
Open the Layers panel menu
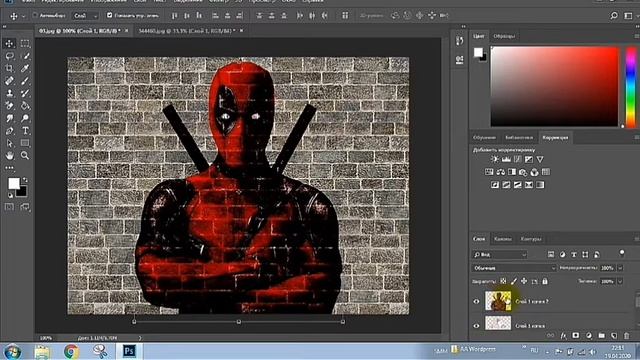click(637, 239)
